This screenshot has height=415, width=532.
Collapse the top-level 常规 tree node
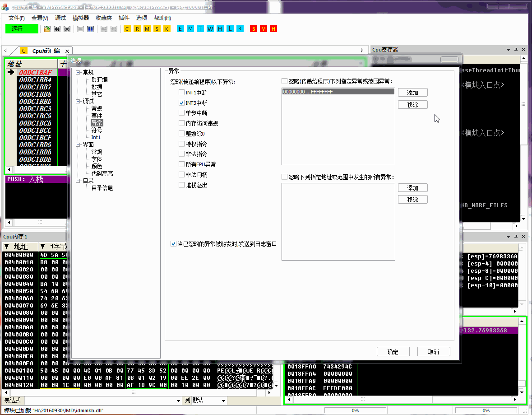(78, 72)
